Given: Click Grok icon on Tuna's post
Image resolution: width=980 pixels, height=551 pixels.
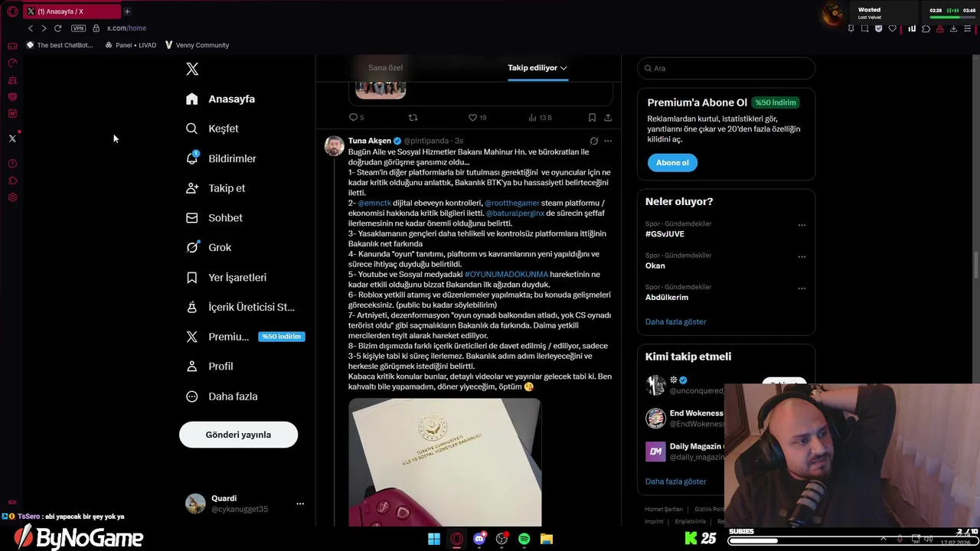Looking at the screenshot, I should (x=593, y=141).
